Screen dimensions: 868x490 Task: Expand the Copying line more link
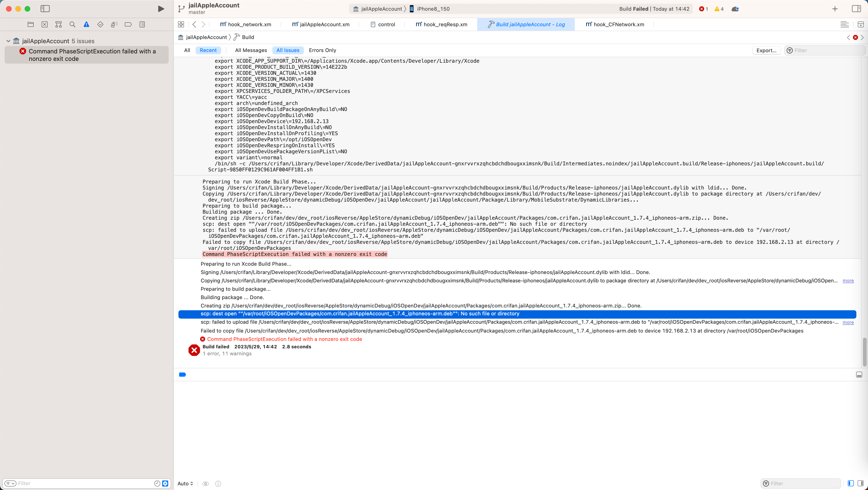click(x=848, y=281)
